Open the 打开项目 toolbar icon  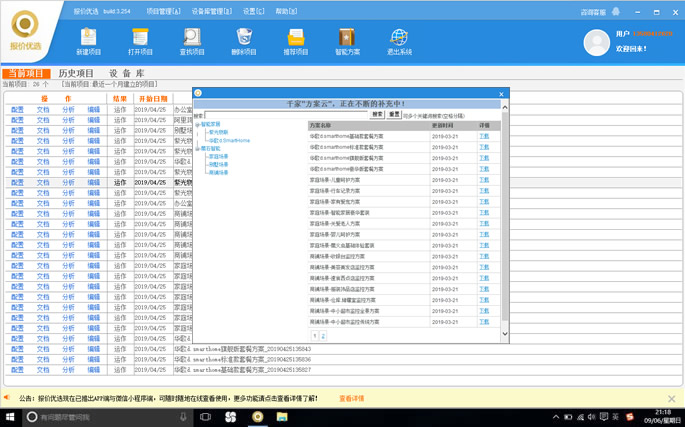(140, 40)
